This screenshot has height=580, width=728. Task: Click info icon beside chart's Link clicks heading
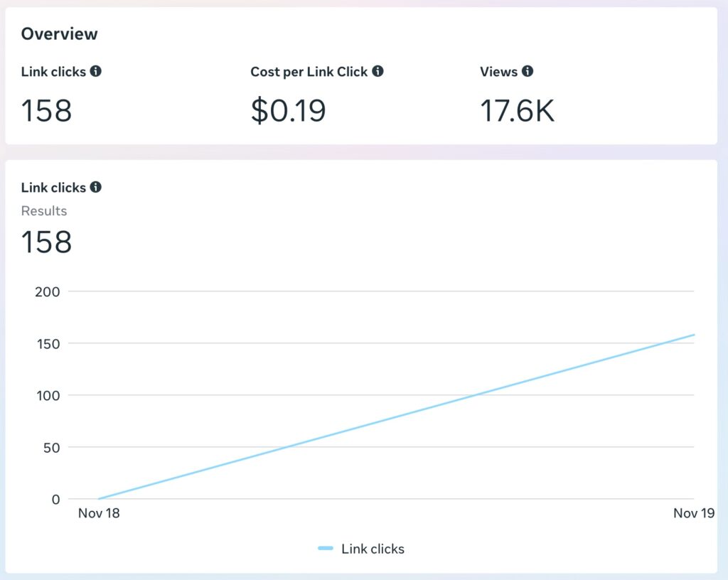tap(96, 187)
